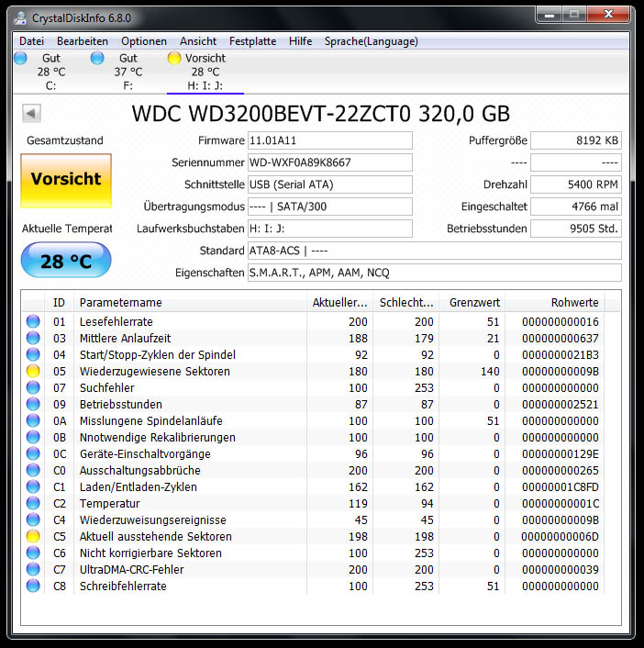Click status icon for Geräte-Einschaltvorgänge
Image resolution: width=644 pixels, height=648 pixels.
click(33, 453)
